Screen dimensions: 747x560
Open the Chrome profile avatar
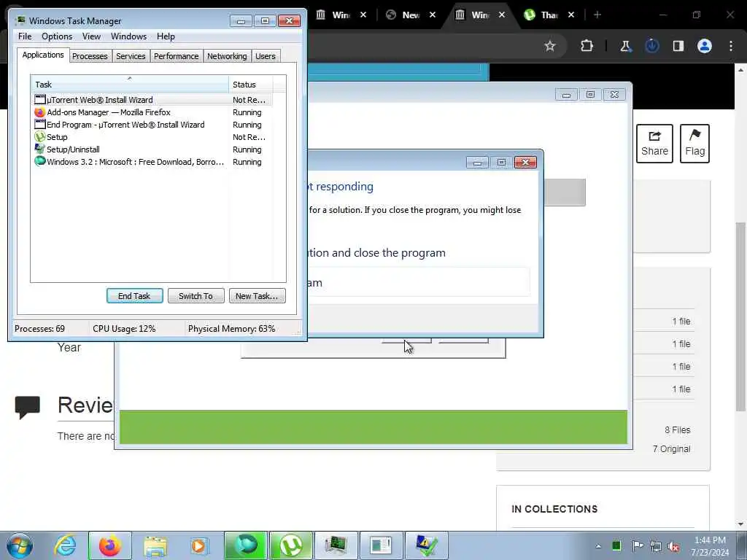tap(705, 46)
